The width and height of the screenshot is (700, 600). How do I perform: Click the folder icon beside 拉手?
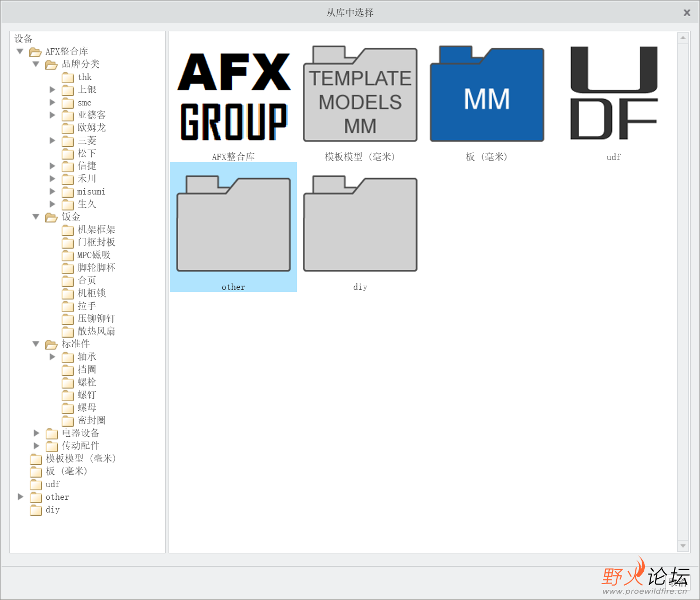(x=67, y=306)
